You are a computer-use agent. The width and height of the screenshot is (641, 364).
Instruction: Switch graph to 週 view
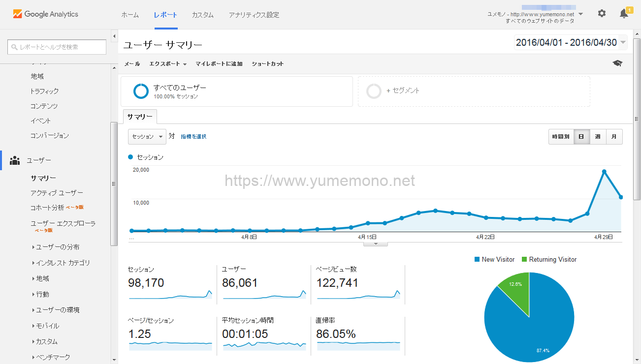pyautogui.click(x=598, y=137)
